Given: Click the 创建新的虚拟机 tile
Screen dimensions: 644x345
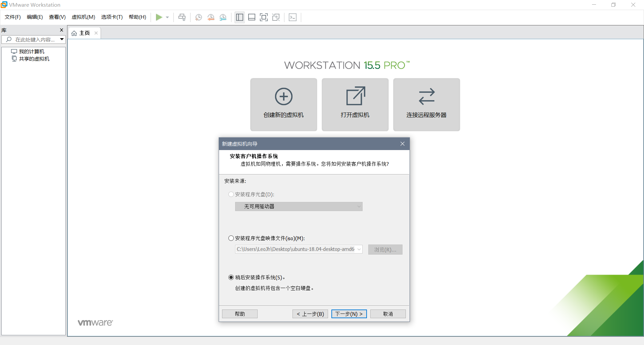Looking at the screenshot, I should coord(283,105).
